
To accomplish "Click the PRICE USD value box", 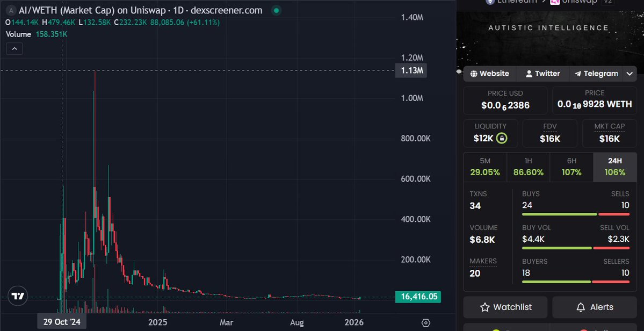I will (505, 100).
